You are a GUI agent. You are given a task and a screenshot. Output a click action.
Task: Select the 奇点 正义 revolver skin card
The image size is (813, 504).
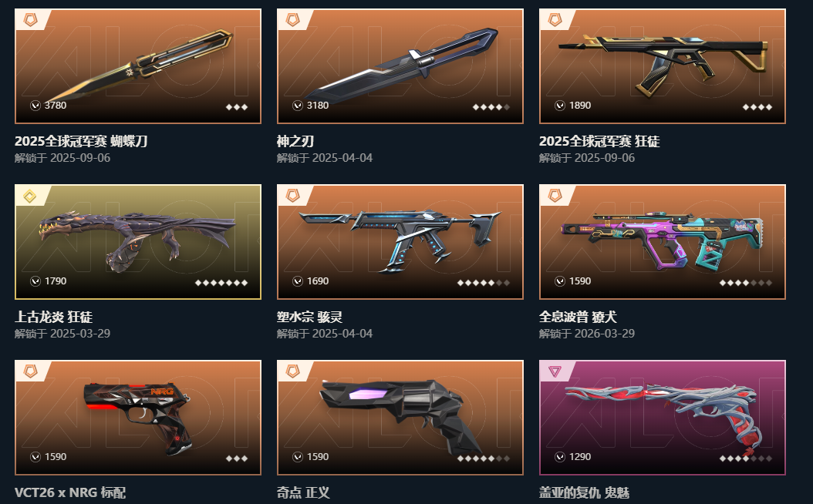coord(400,418)
